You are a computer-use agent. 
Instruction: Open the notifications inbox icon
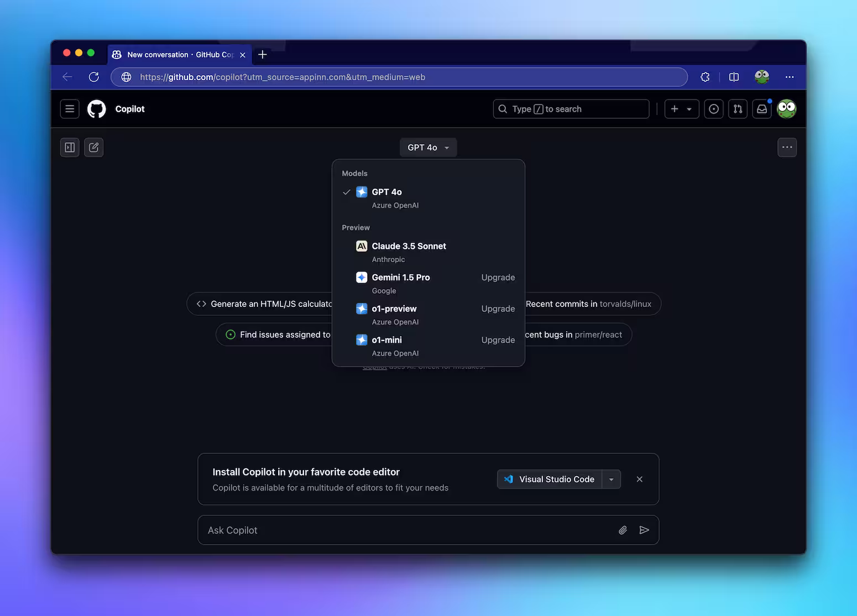pos(762,109)
